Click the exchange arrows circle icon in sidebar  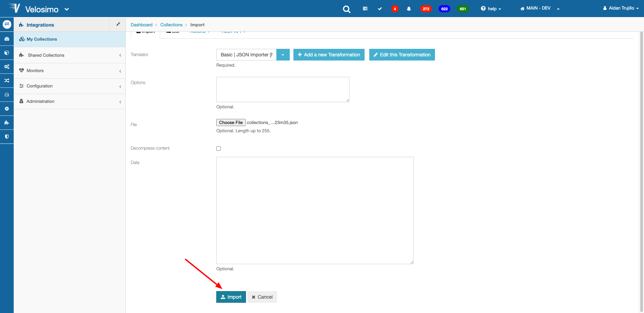pyautogui.click(x=7, y=24)
